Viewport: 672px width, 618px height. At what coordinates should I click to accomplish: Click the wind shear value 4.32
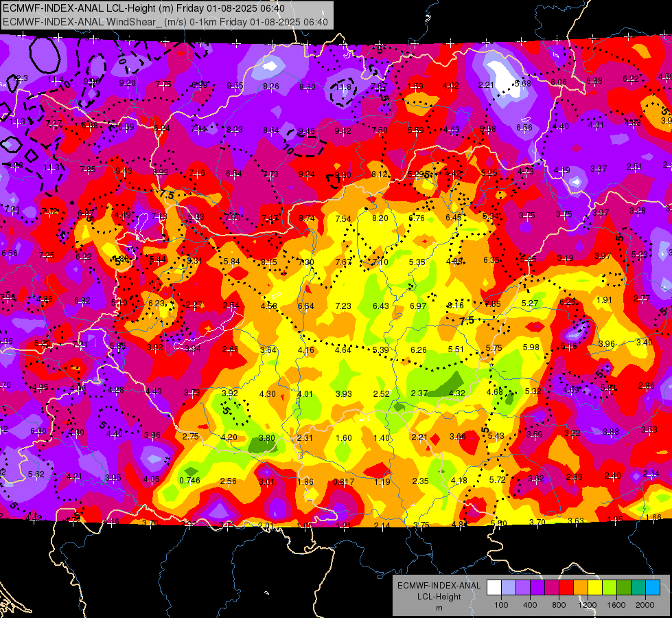457,393
